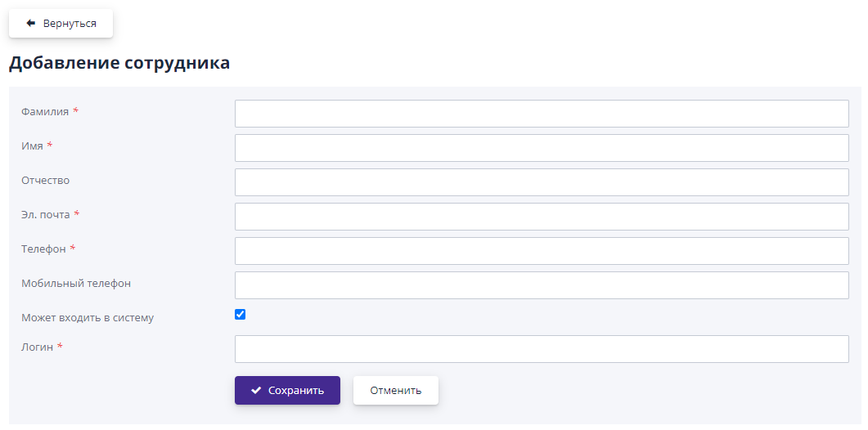Click the back arrow icon beside Вернуться
The width and height of the screenshot is (868, 430).
pyautogui.click(x=31, y=24)
